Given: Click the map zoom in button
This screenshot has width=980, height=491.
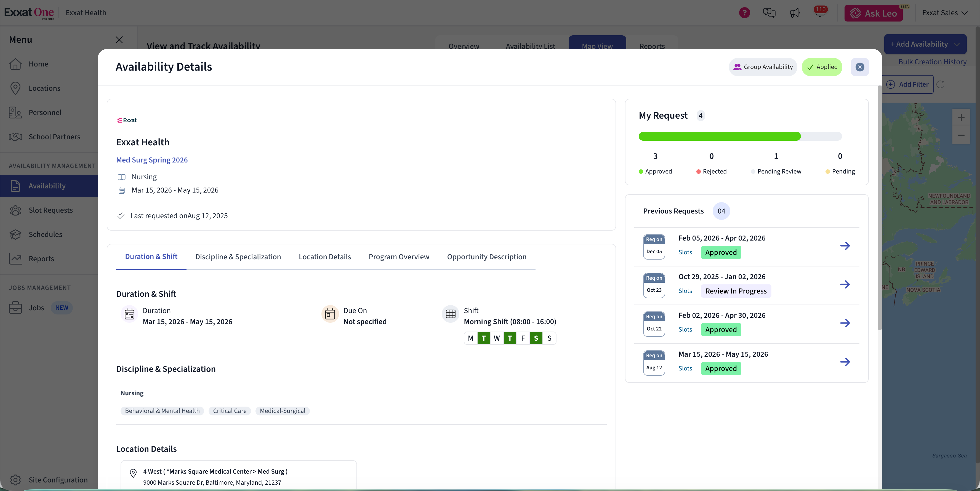Looking at the screenshot, I should point(961,118).
